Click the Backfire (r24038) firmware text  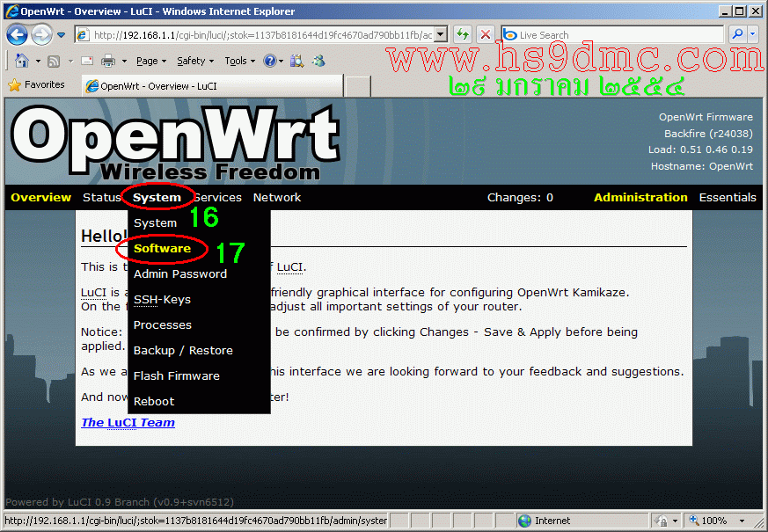pyautogui.click(x=708, y=134)
